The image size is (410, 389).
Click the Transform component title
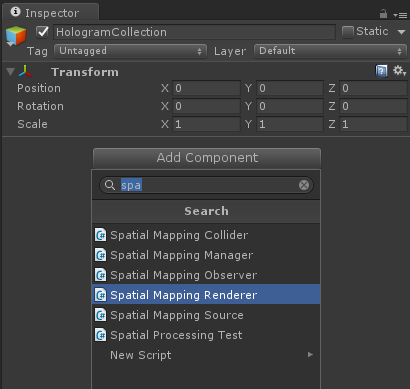point(85,72)
